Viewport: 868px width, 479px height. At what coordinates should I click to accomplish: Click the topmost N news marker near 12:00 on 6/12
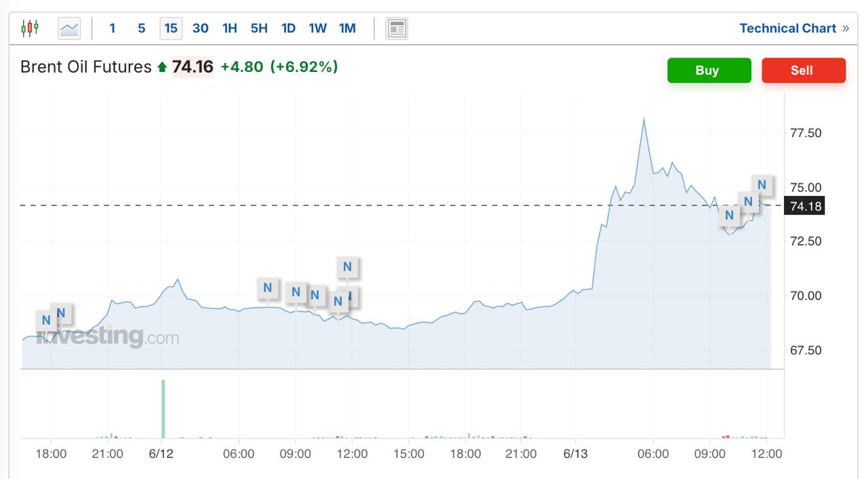[347, 267]
